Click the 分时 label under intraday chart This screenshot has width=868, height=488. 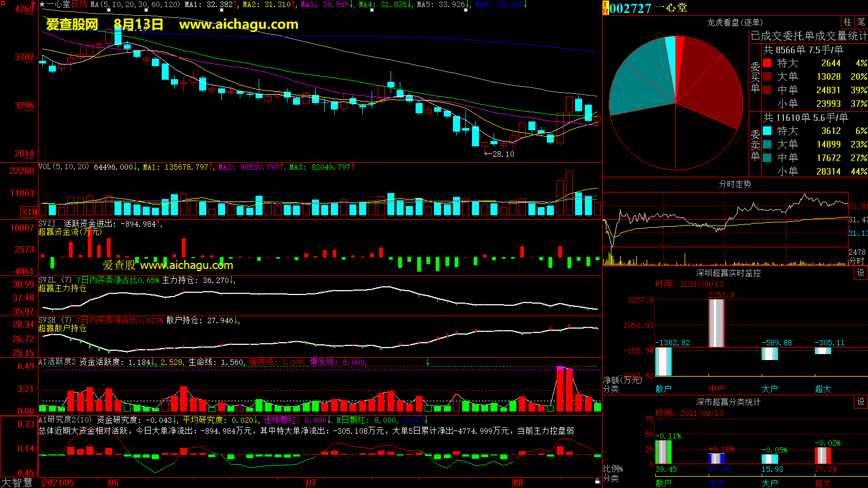click(856, 261)
